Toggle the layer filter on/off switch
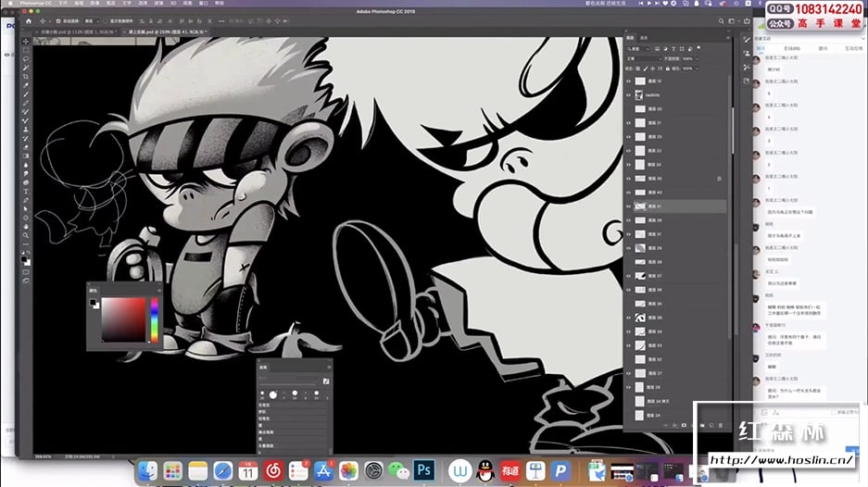 click(698, 49)
